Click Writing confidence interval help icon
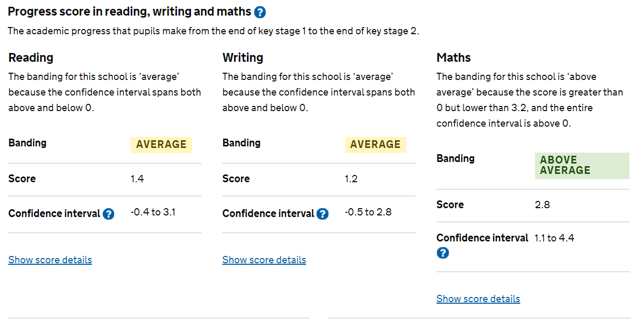 [x=323, y=213]
